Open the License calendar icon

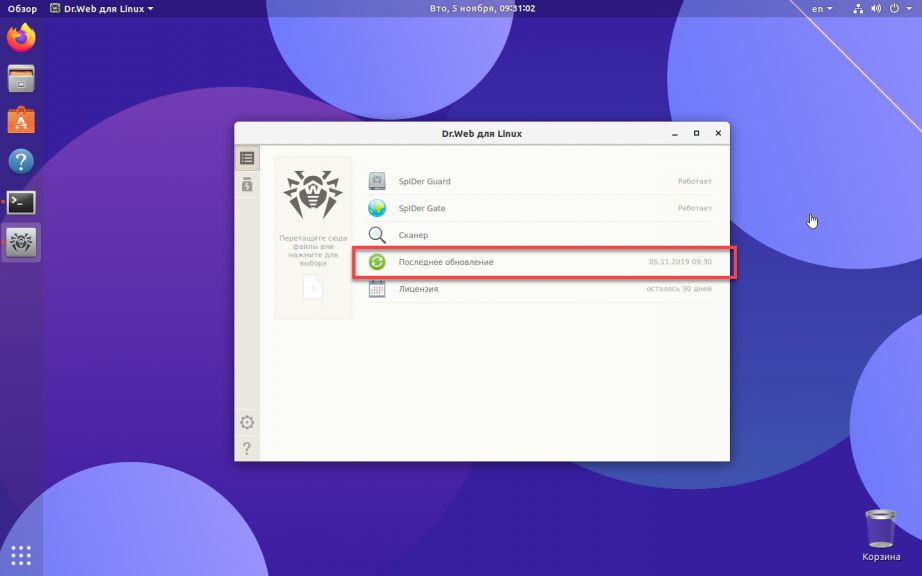point(377,289)
